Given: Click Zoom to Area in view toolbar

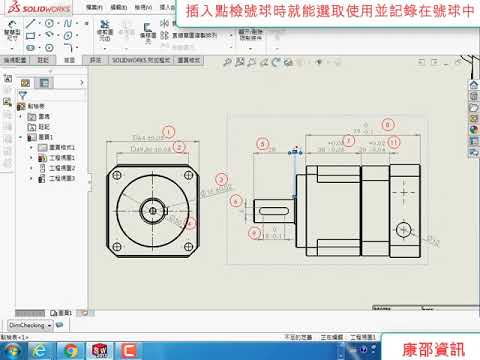Looking at the screenshot, I should point(239,62).
